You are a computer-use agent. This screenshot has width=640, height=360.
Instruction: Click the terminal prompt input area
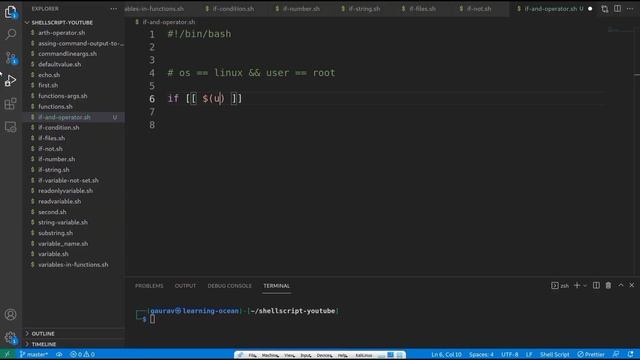click(x=152, y=319)
